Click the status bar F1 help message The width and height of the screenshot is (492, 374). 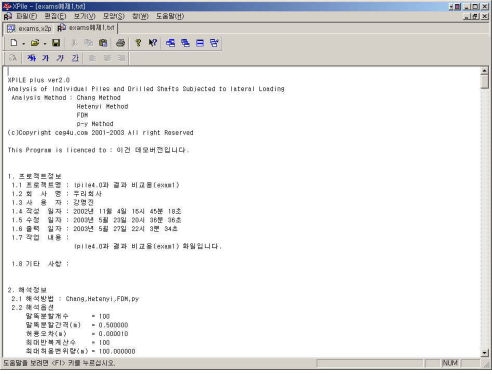[59, 363]
